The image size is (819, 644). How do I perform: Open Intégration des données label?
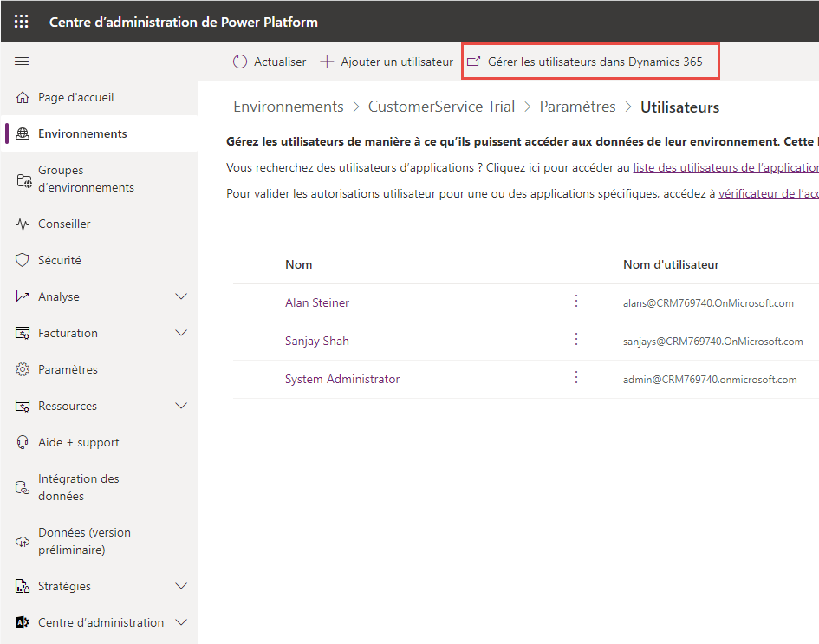tap(79, 487)
